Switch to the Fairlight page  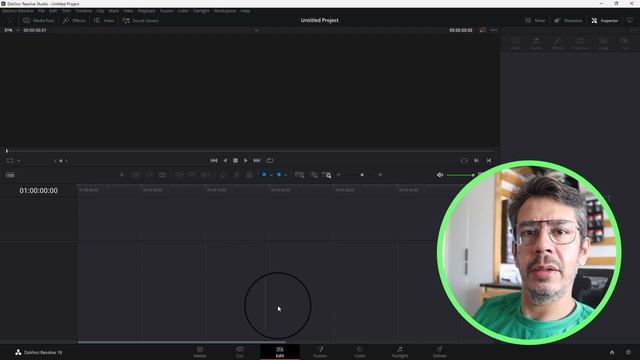400,352
